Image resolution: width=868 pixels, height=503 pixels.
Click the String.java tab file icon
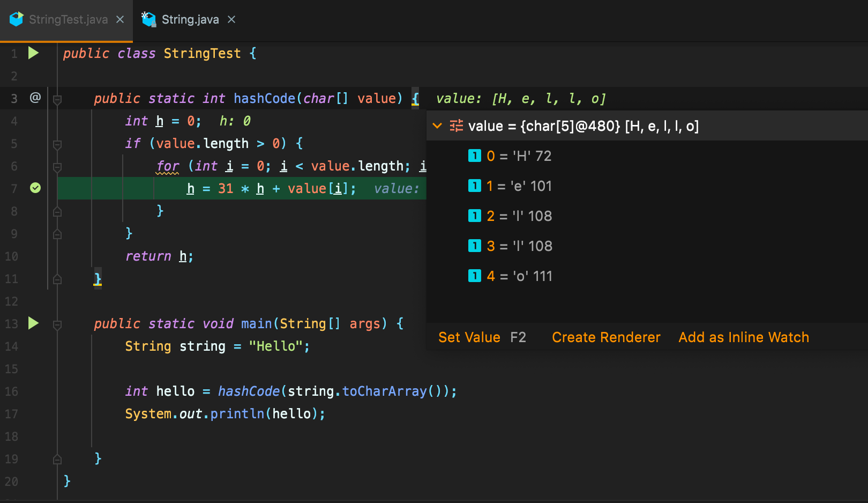(x=148, y=19)
